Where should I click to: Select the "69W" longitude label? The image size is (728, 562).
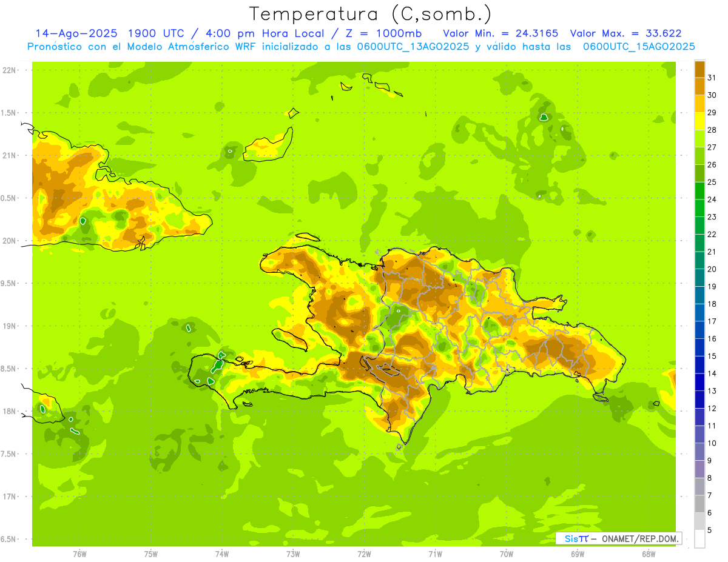pos(578,554)
